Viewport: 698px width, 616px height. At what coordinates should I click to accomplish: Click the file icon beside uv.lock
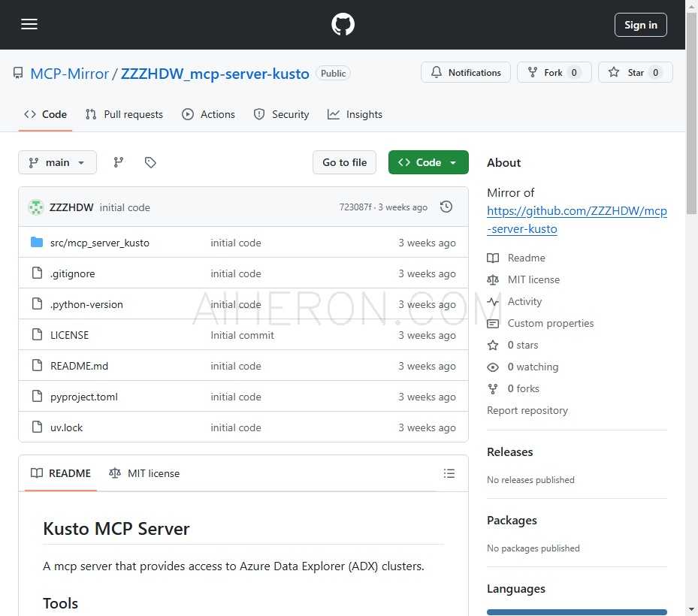tap(38, 427)
